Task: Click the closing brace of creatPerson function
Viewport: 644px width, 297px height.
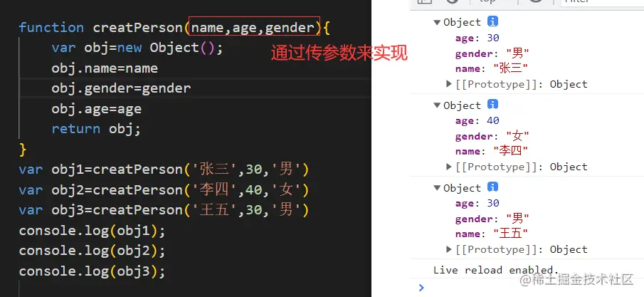Action: click(x=23, y=150)
